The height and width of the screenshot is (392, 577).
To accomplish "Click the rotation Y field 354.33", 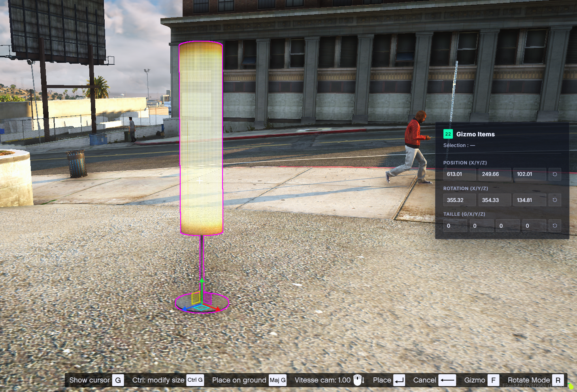I will pyautogui.click(x=495, y=200).
